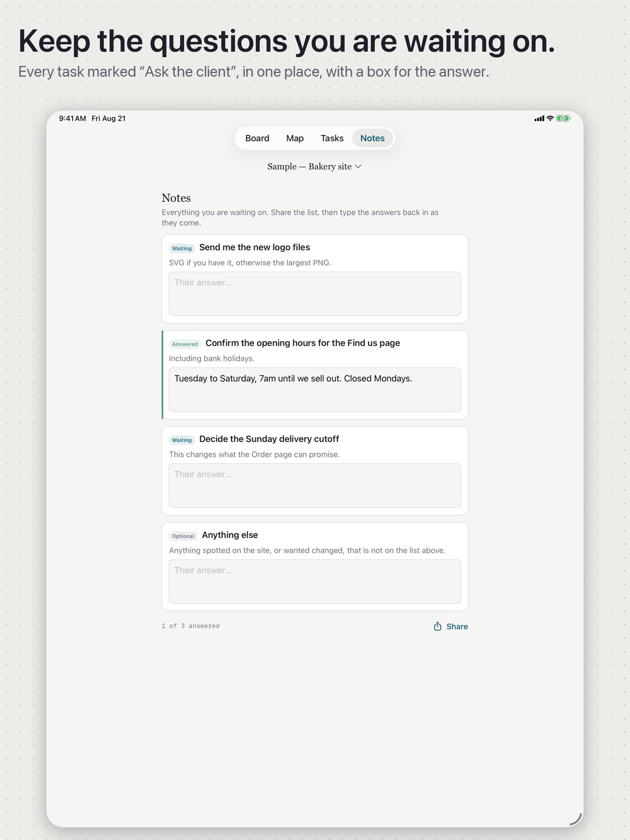Click the Wi-Fi icon in status bar
The height and width of the screenshot is (840, 630).
[x=550, y=119]
